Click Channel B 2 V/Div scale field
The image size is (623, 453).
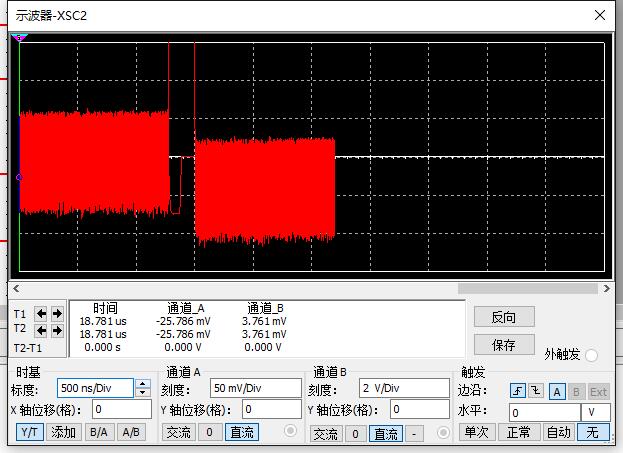tap(404, 388)
